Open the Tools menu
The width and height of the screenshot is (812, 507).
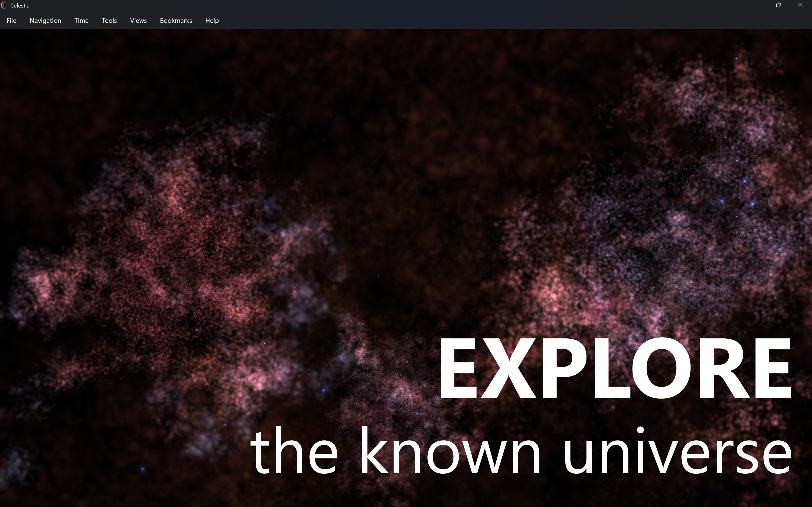[x=109, y=20]
